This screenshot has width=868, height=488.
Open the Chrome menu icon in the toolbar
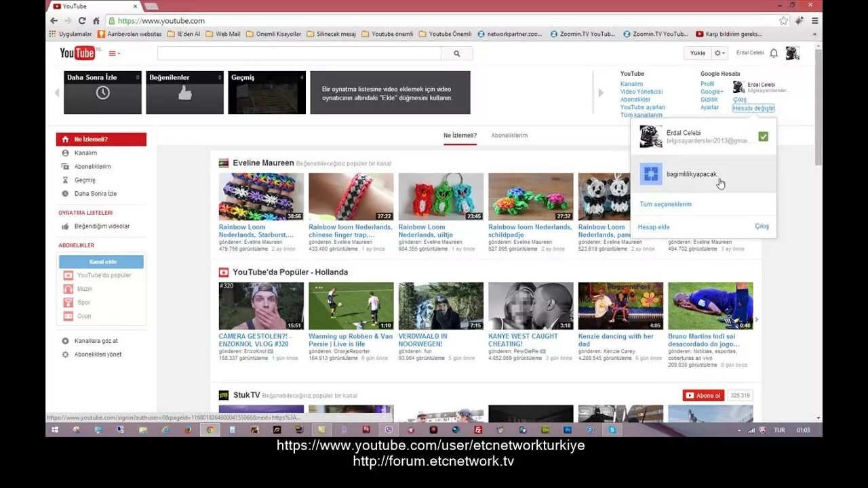(x=814, y=20)
